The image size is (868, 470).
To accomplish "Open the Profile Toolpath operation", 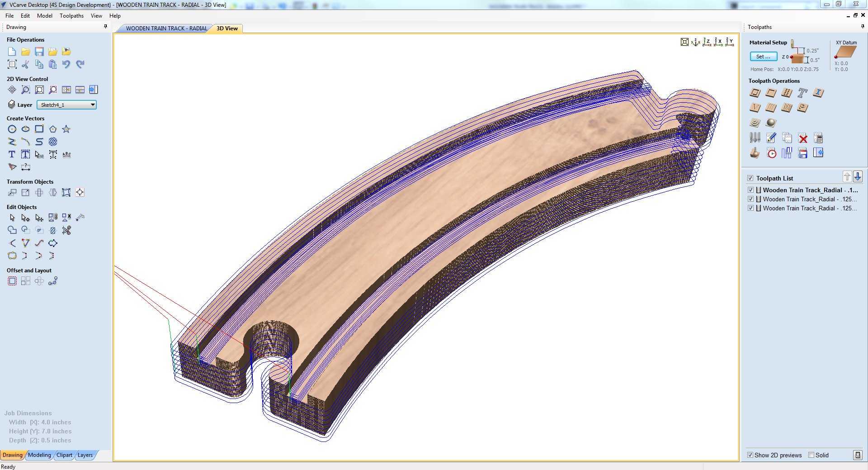I will tap(755, 93).
